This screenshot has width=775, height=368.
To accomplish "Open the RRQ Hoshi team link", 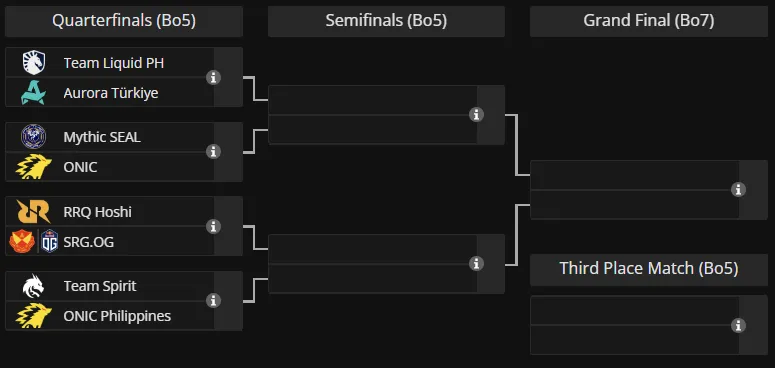I will pyautogui.click(x=98, y=212).
